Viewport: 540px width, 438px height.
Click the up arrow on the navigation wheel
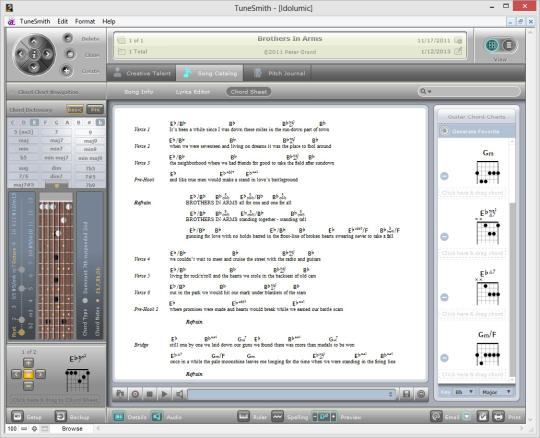coord(34,42)
